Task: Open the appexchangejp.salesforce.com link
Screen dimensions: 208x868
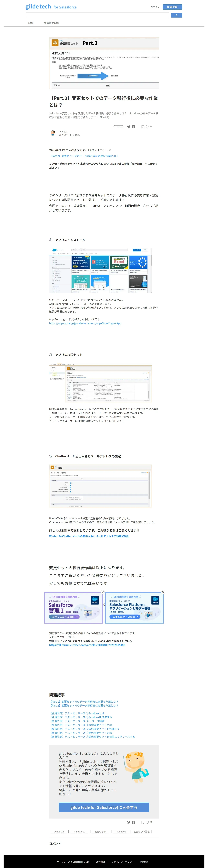Action: coord(85,323)
